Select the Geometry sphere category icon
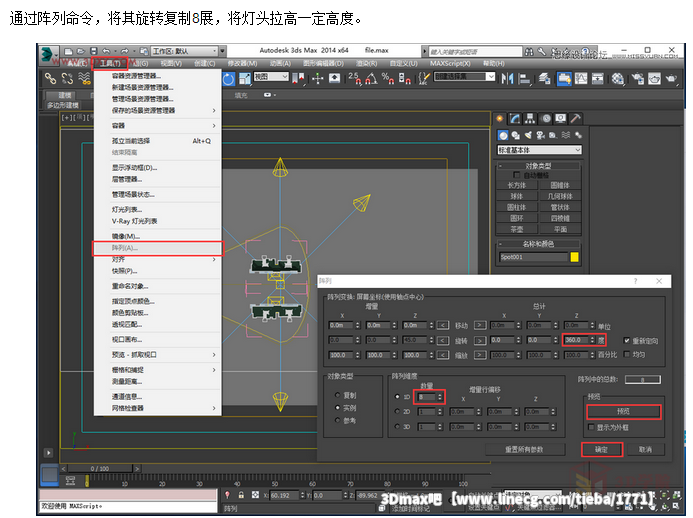 coord(503,135)
